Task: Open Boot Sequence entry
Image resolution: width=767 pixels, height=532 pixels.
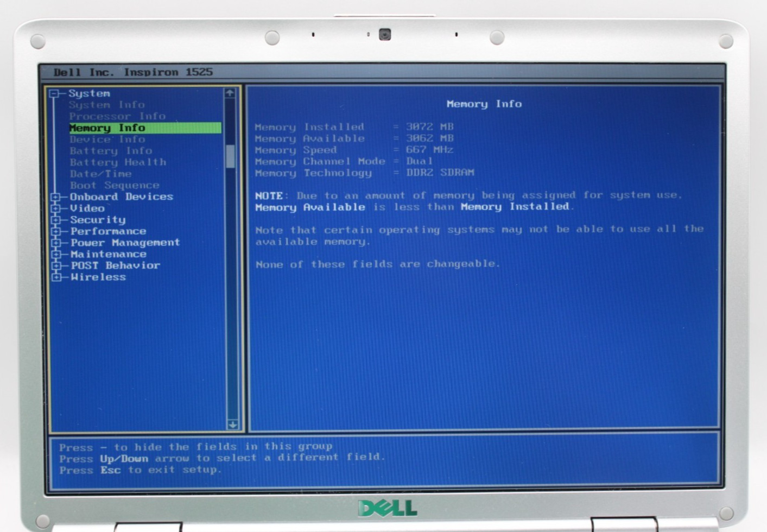Action: tap(115, 185)
